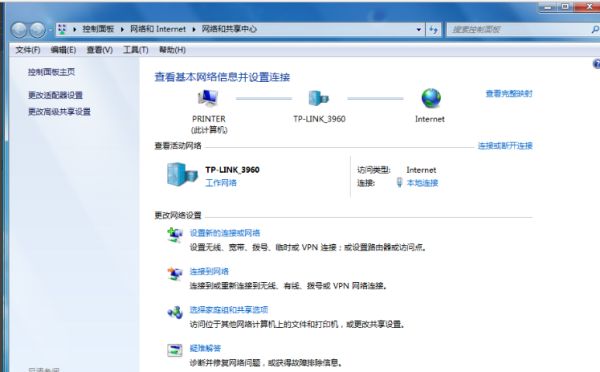Open 更改高级共享设置 in the sidebar
Screen dimensions: 600x372
click(x=59, y=112)
